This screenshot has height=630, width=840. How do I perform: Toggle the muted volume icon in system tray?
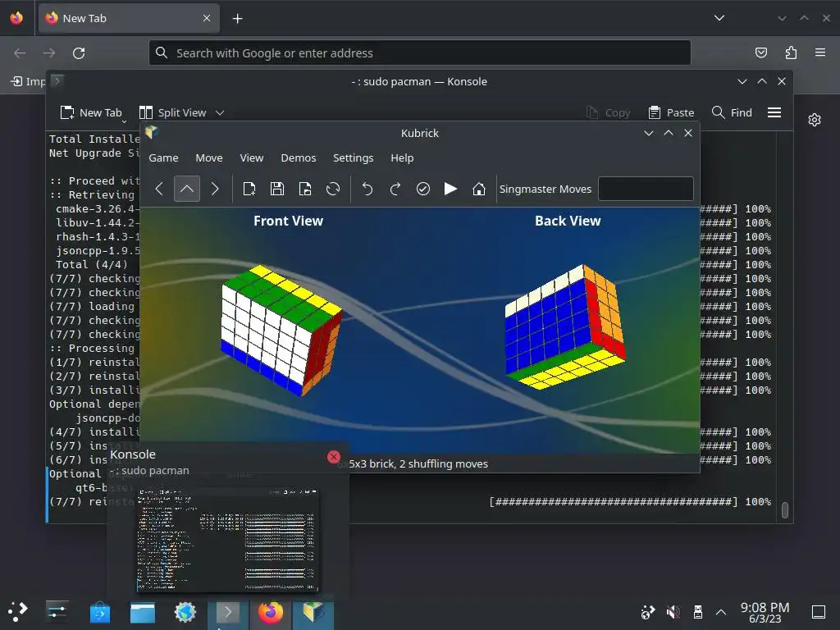click(673, 612)
